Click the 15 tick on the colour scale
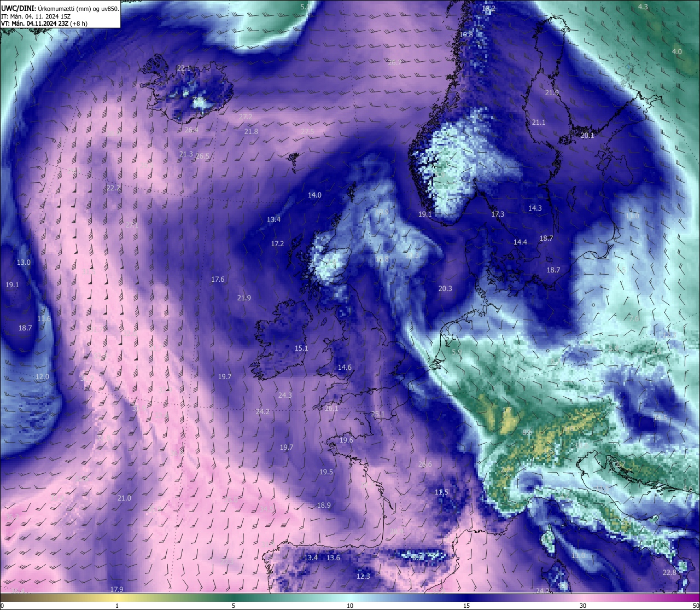Screen dimensions: 700x610 tap(466, 606)
